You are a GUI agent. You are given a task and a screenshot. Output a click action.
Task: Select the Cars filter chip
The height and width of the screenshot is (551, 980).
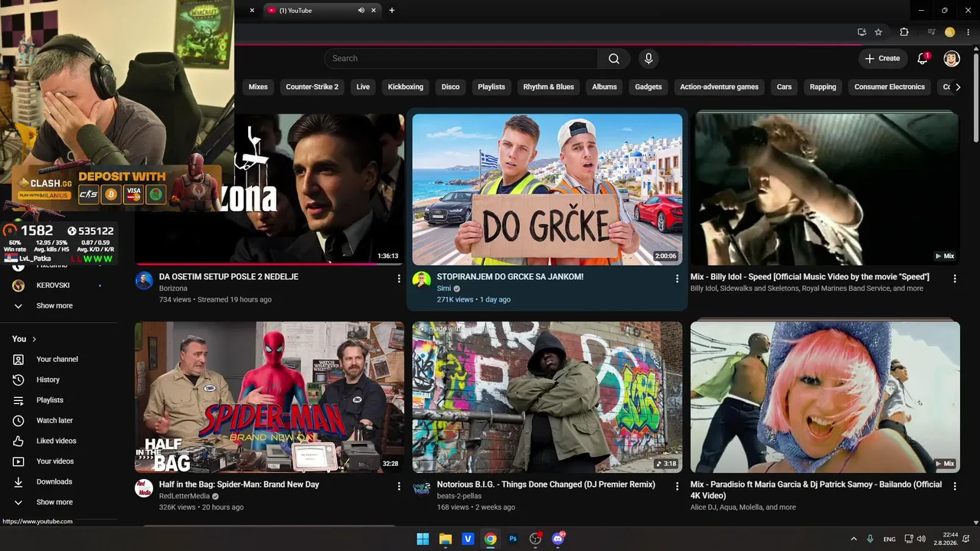pos(784,87)
